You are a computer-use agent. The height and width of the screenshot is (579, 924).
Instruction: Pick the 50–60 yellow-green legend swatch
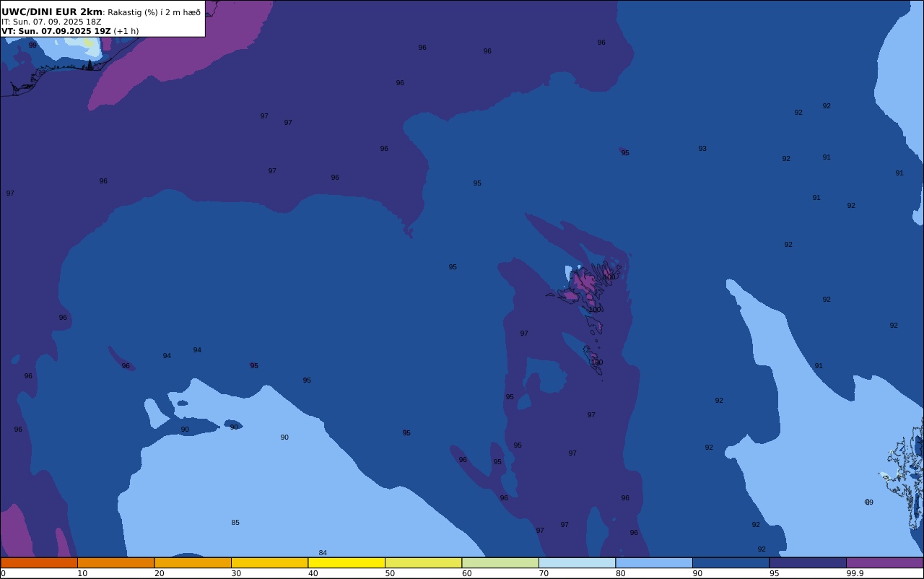click(423, 562)
